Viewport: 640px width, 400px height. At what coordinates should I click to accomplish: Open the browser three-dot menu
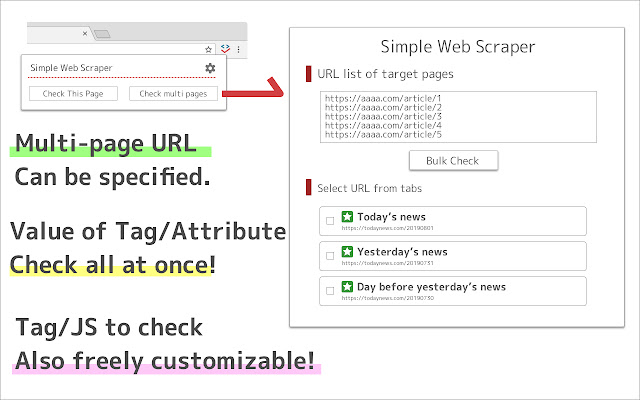238,49
